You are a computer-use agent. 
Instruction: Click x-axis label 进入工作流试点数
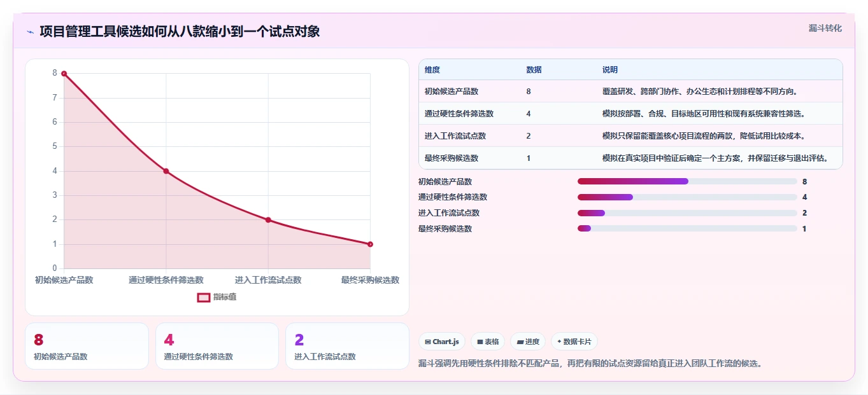click(x=268, y=280)
